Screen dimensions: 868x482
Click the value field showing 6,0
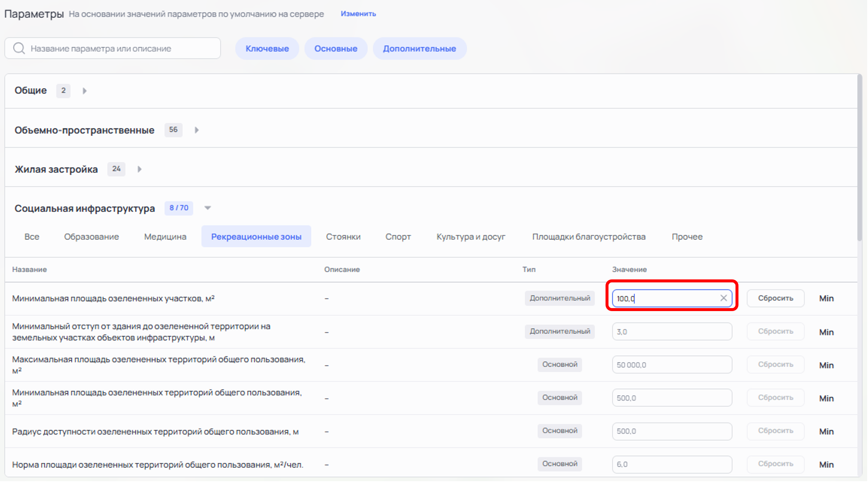[671, 464]
